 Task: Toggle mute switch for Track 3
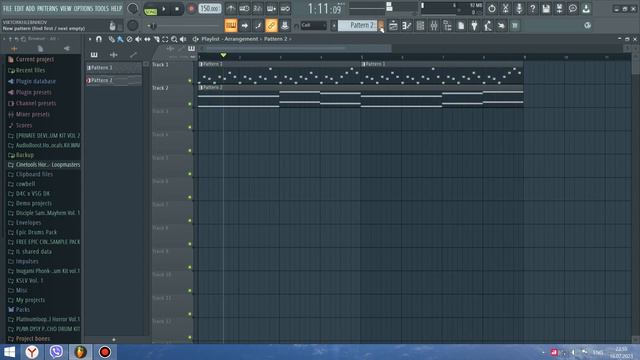[x=190, y=127]
